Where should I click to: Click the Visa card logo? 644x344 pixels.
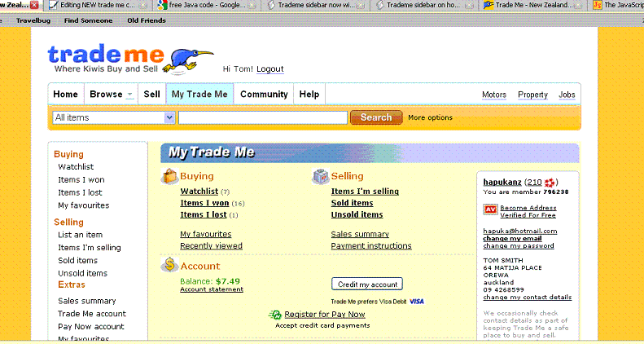417,302
